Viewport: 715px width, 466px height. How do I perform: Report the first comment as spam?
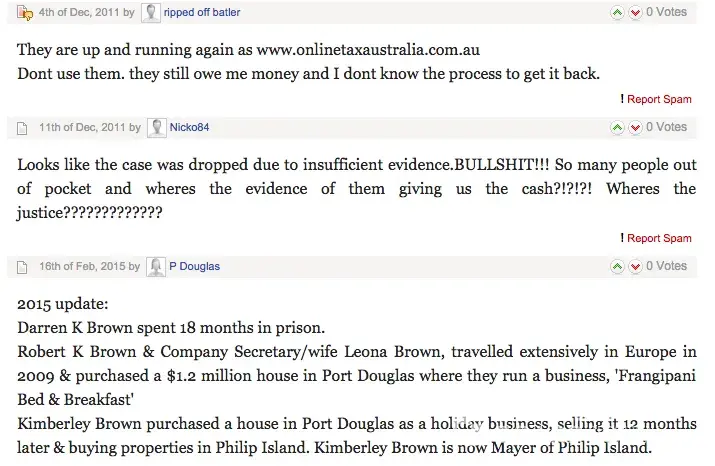658,99
